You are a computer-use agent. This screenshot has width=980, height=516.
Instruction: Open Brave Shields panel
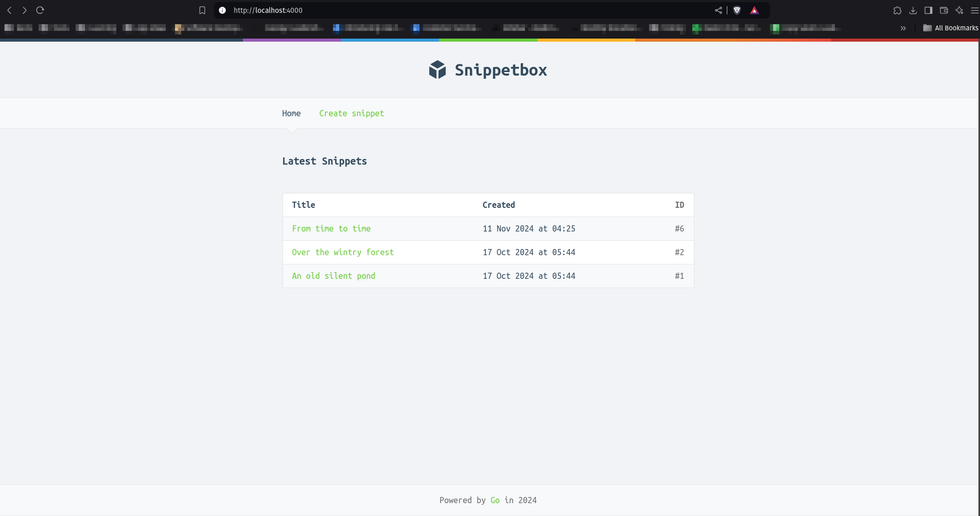[737, 10]
